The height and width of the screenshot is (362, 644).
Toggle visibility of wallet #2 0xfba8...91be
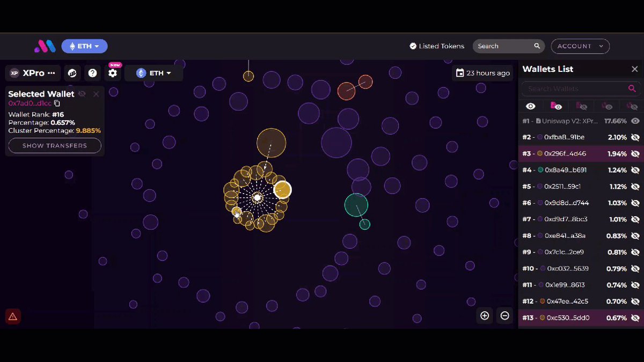635,137
